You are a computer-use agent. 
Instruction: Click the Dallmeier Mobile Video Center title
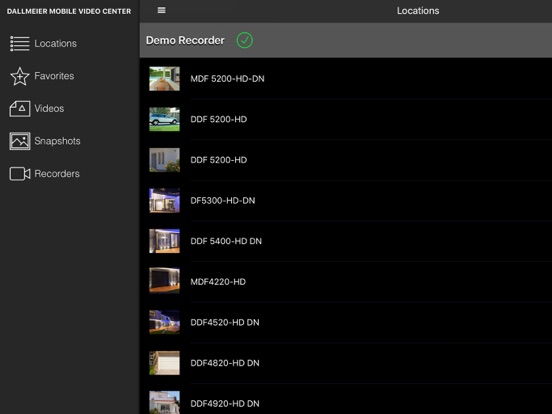[x=69, y=11]
